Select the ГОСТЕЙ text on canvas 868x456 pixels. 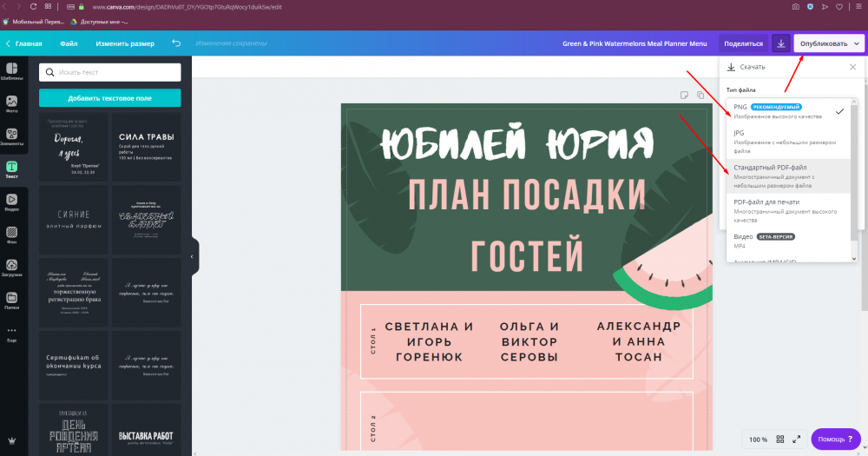[527, 254]
